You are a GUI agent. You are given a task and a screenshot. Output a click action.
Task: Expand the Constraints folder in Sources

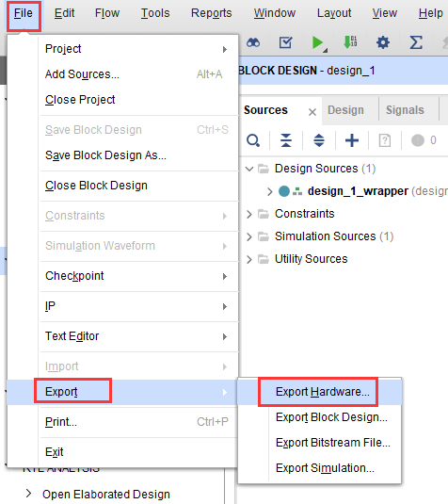[x=249, y=214]
